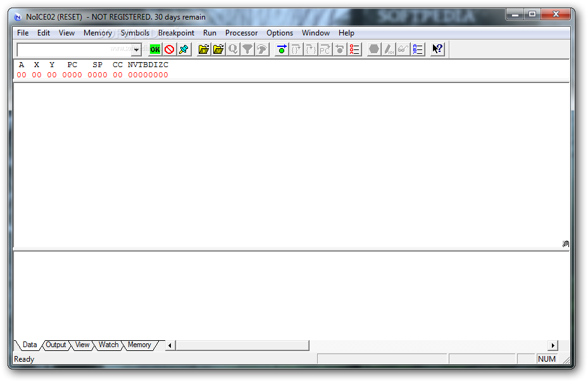Click the red cancel circle icon
The height and width of the screenshot is (382, 588).
coord(170,49)
